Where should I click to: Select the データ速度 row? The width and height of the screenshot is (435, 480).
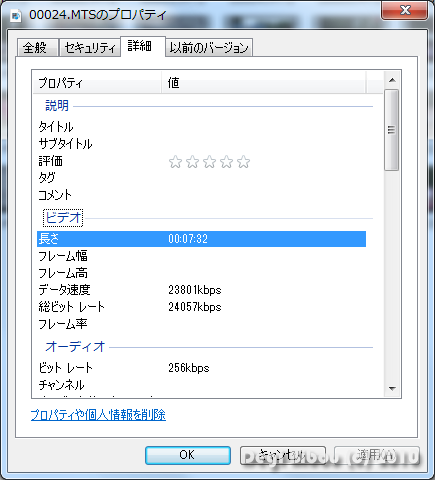coord(201,290)
